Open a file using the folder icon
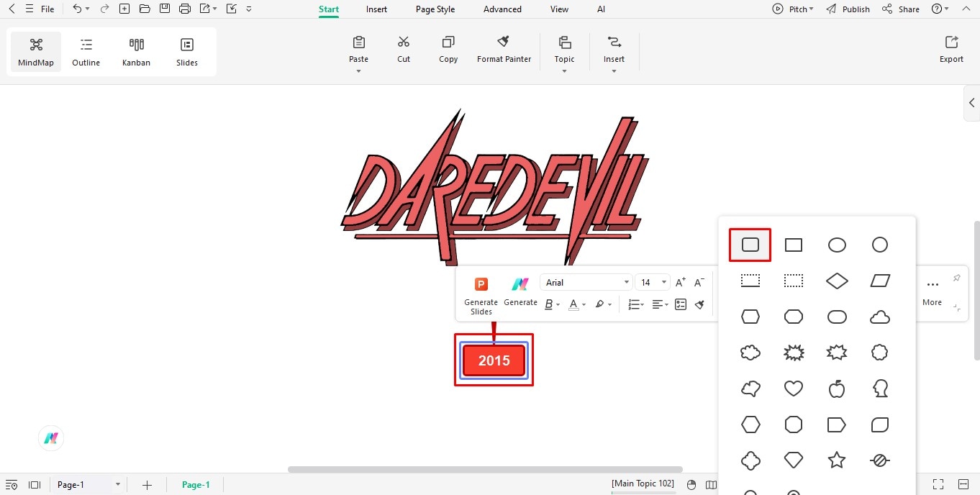Viewport: 980px width, 495px height. tap(145, 9)
